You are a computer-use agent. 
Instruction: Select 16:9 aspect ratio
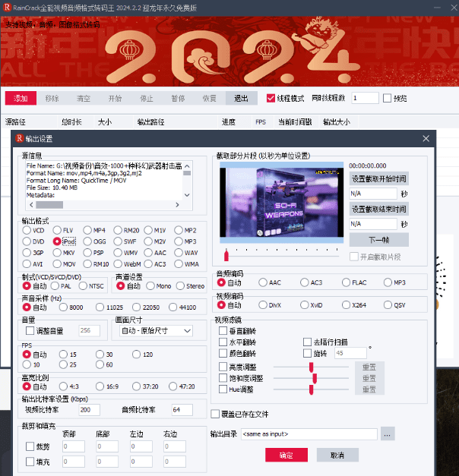coord(100,386)
